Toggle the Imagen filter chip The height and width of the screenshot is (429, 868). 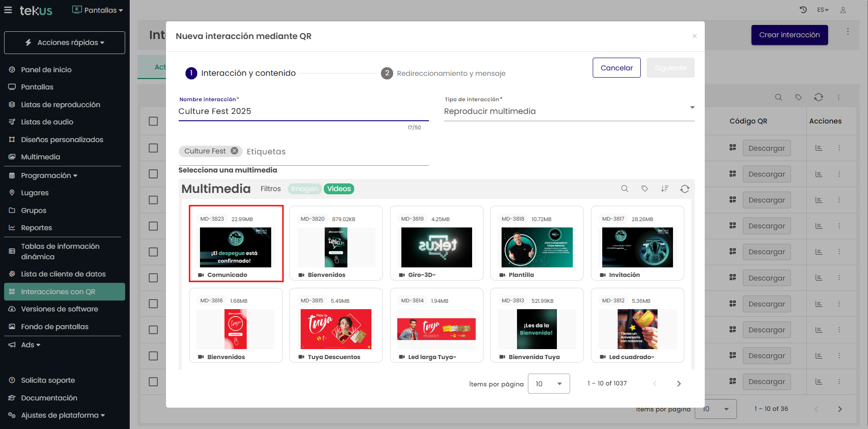click(x=305, y=189)
